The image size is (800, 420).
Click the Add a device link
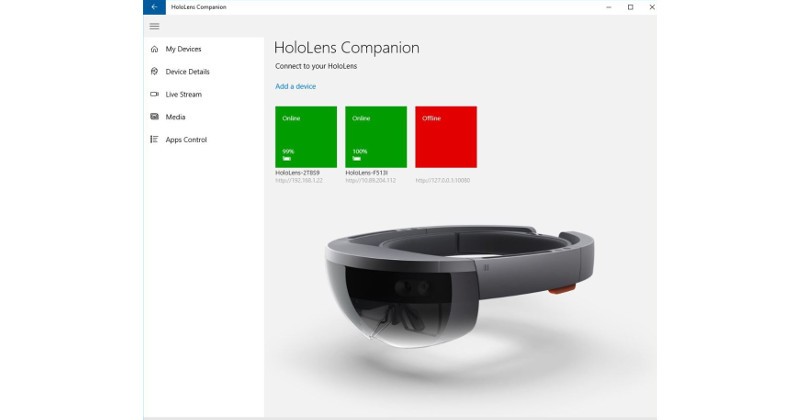point(295,86)
